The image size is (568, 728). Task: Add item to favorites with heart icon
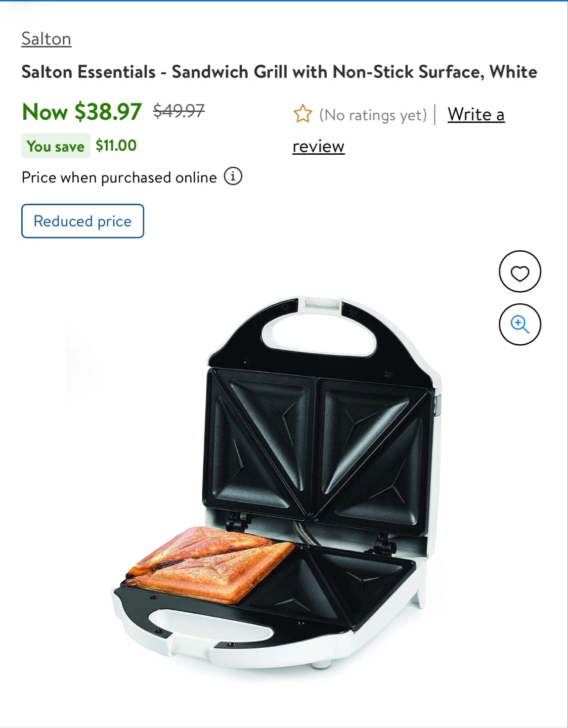click(519, 271)
